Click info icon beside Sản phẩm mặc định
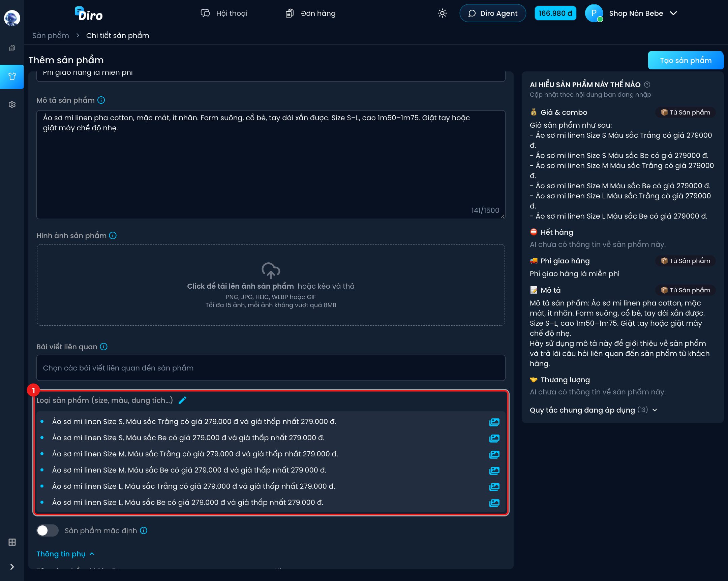The width and height of the screenshot is (728, 581). (144, 530)
